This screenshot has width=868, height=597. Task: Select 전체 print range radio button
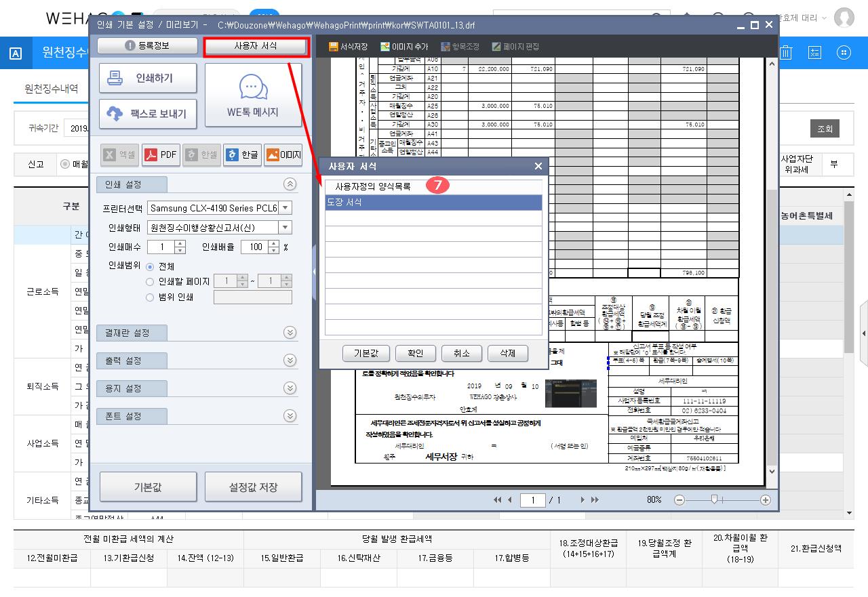click(151, 267)
